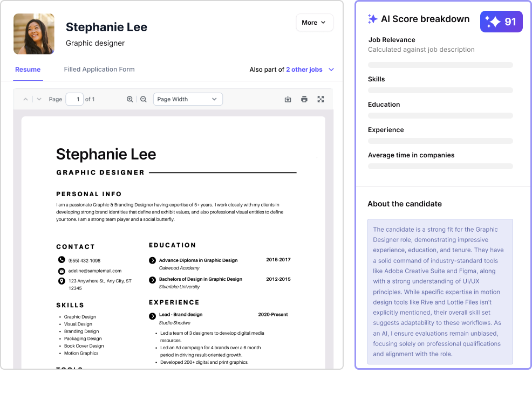Image resolution: width=532 pixels, height=415 pixels.
Task: Go to next page arrow
Action: click(39, 99)
